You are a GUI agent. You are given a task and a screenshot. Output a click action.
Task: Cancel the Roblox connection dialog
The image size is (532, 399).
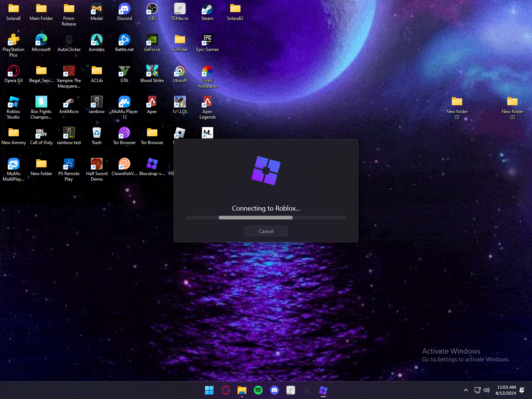click(x=266, y=231)
